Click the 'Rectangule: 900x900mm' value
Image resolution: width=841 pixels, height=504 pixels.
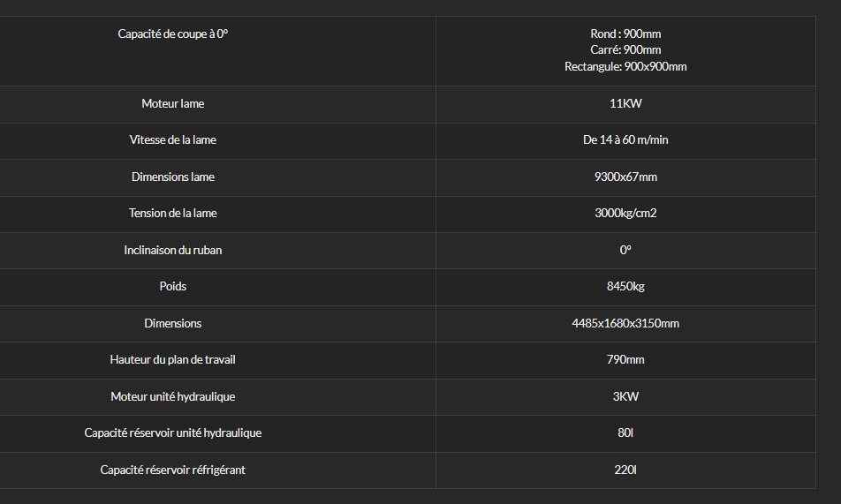coord(625,66)
